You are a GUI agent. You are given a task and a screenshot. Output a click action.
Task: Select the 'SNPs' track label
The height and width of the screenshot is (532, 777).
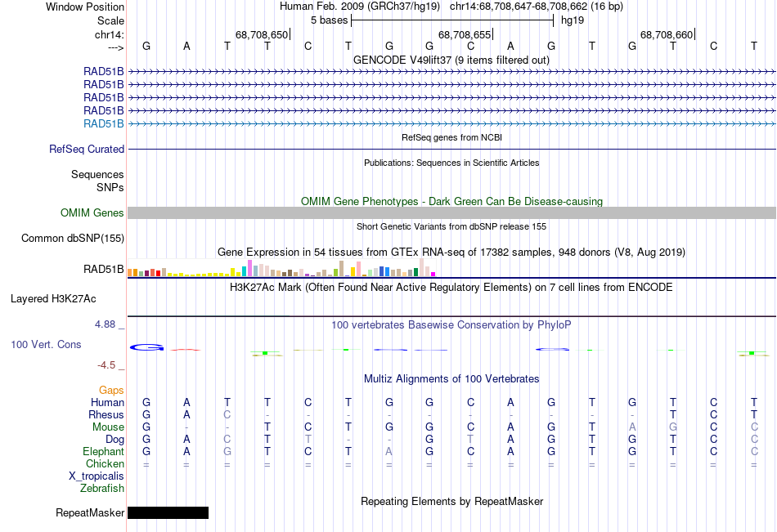coord(110,187)
